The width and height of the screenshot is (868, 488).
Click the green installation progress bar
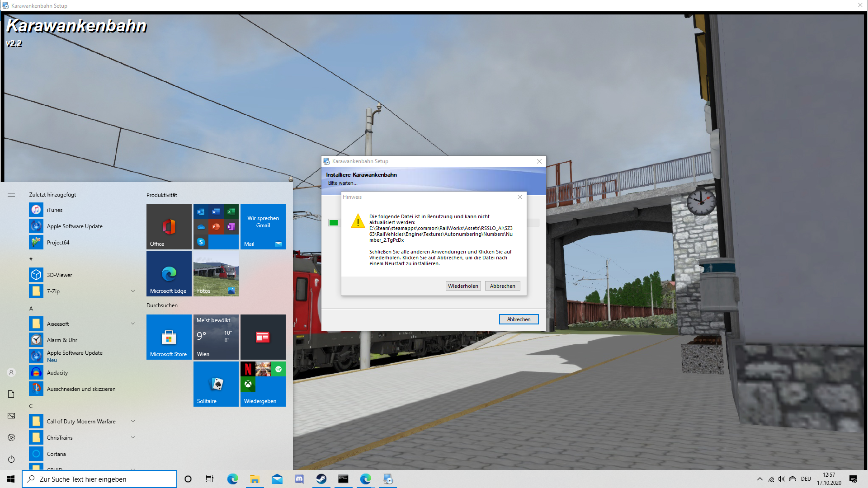click(334, 223)
